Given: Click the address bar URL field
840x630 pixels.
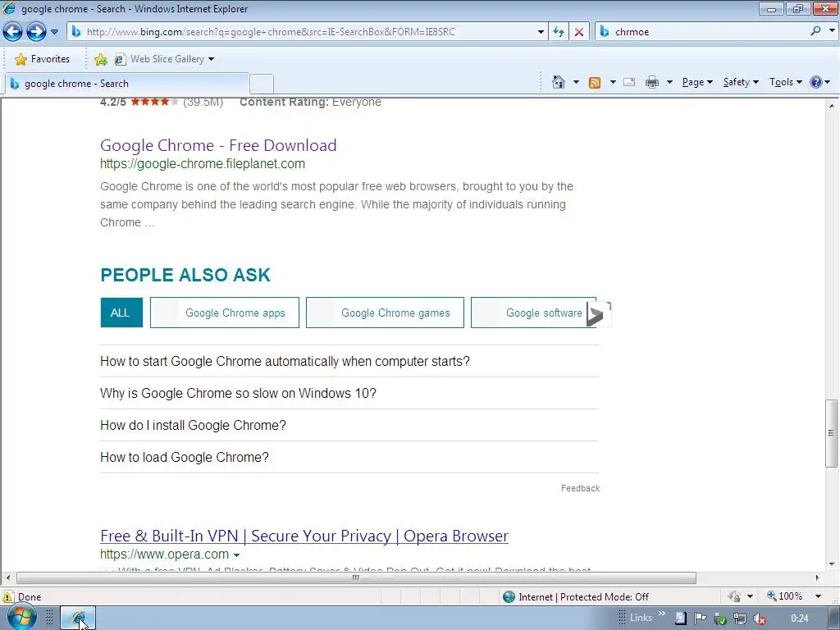Looking at the screenshot, I should click(308, 32).
